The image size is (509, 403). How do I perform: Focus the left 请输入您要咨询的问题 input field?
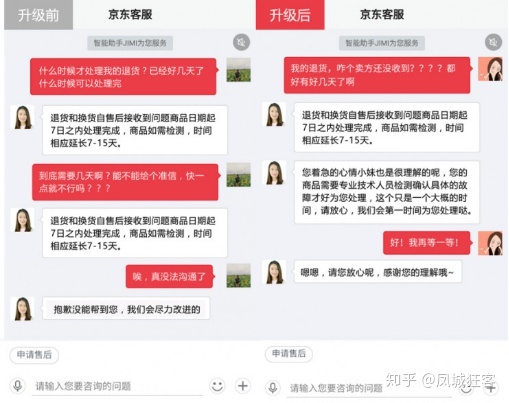point(117,386)
